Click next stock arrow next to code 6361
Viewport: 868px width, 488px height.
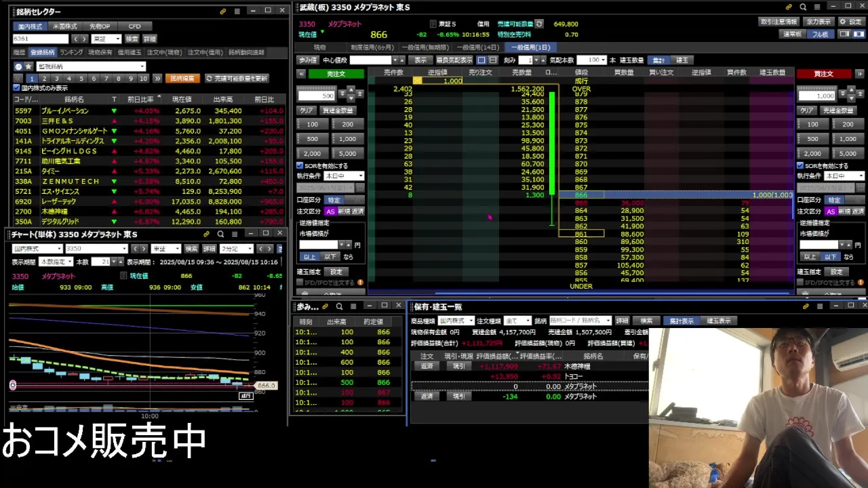[x=84, y=39]
